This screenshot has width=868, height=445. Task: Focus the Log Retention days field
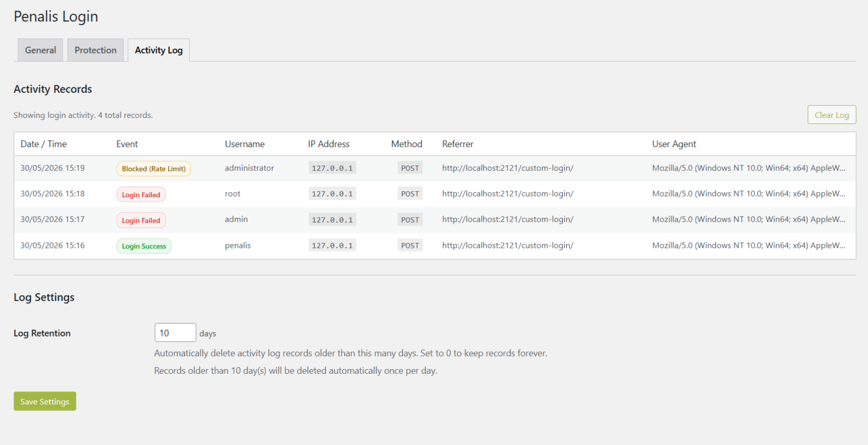click(x=176, y=332)
